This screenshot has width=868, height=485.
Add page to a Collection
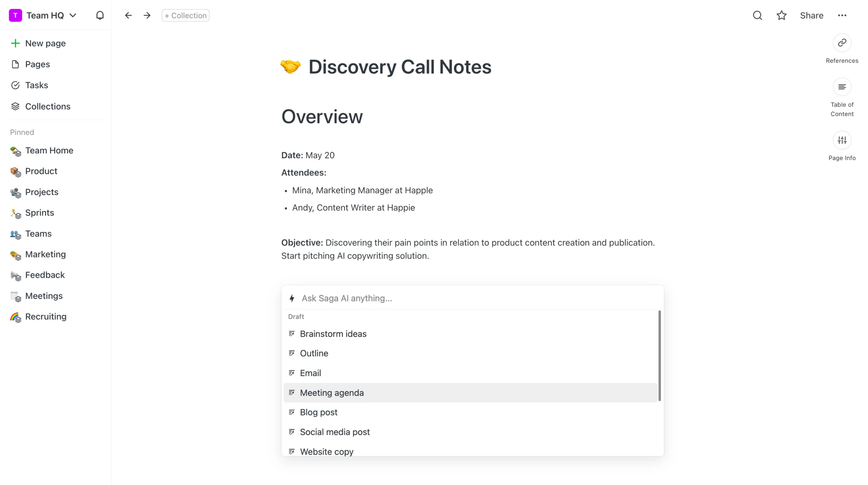tap(186, 15)
